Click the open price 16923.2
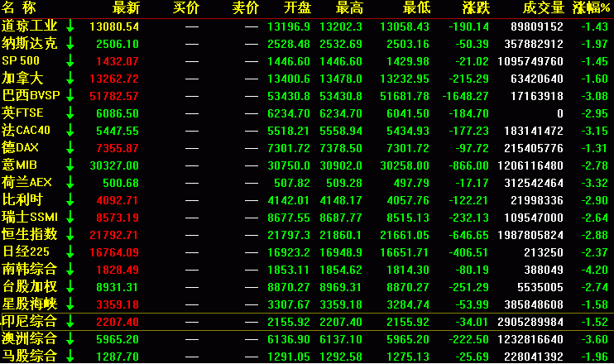 pos(289,252)
